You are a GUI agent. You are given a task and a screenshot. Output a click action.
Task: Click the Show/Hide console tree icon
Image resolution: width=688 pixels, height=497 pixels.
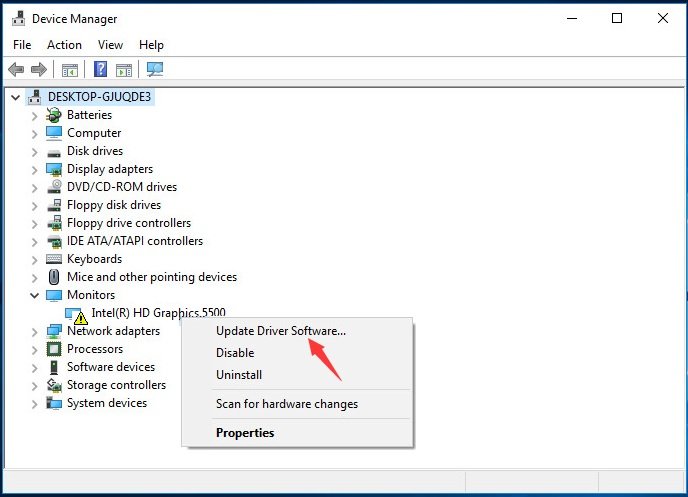tap(70, 70)
